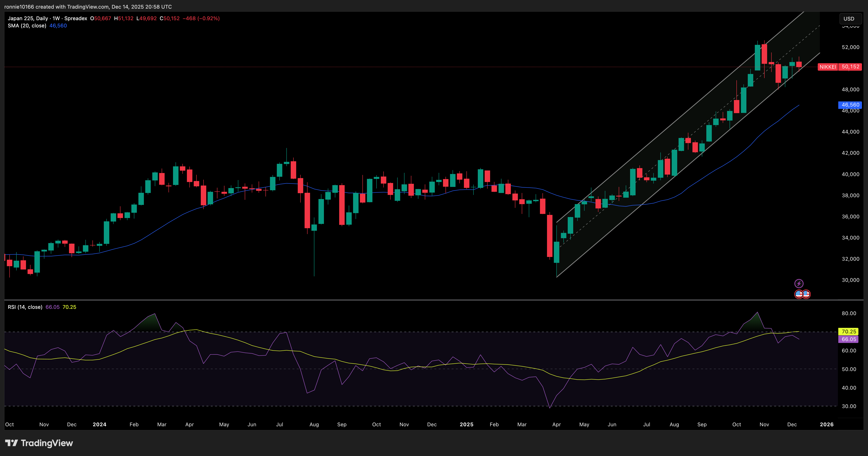
Task: Expand the 2026 section of the time axis
Action: pyautogui.click(x=827, y=425)
